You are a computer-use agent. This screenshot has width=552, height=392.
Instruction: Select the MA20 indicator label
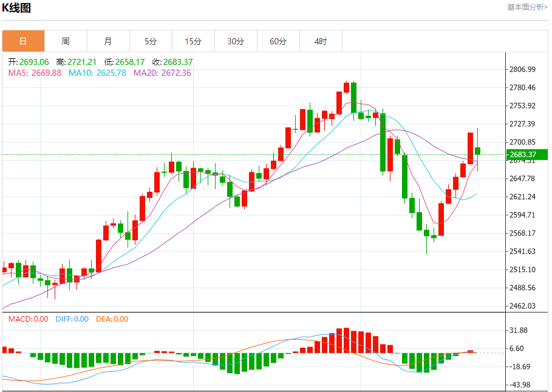162,73
